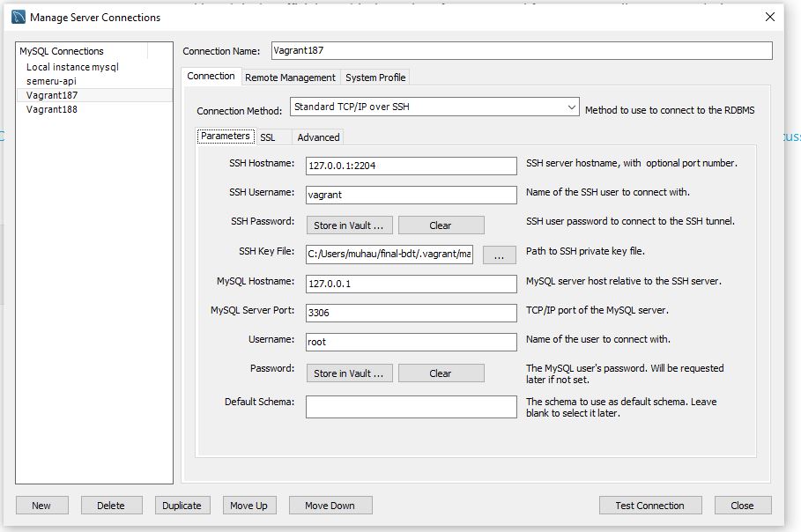Close the Manage Server Connections dialog with X
801x532 pixels.
pyautogui.click(x=770, y=17)
